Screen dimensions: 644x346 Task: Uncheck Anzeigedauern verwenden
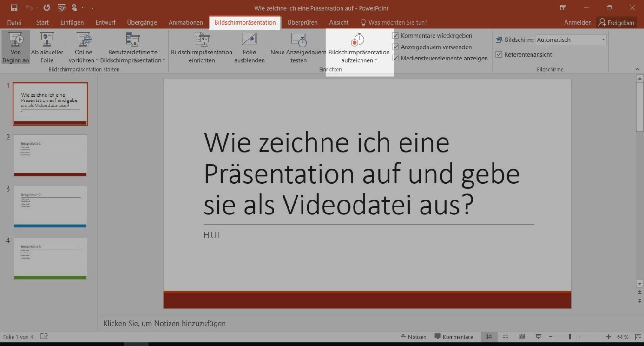395,47
